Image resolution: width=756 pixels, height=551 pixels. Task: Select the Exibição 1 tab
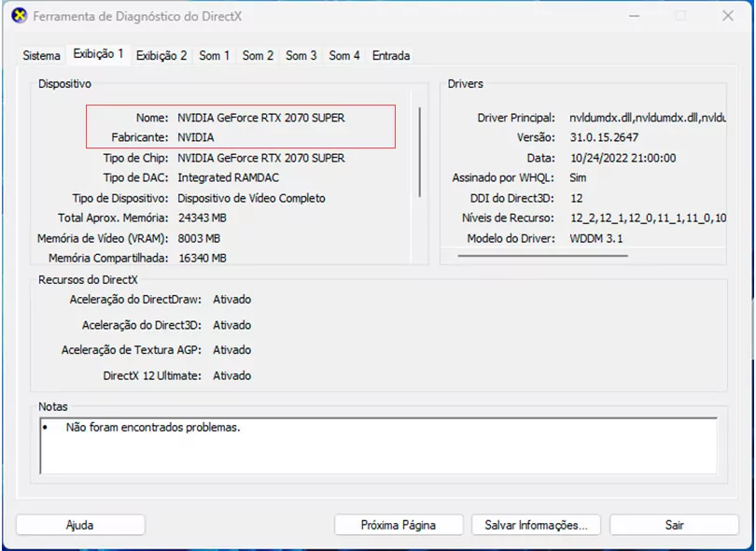point(98,54)
